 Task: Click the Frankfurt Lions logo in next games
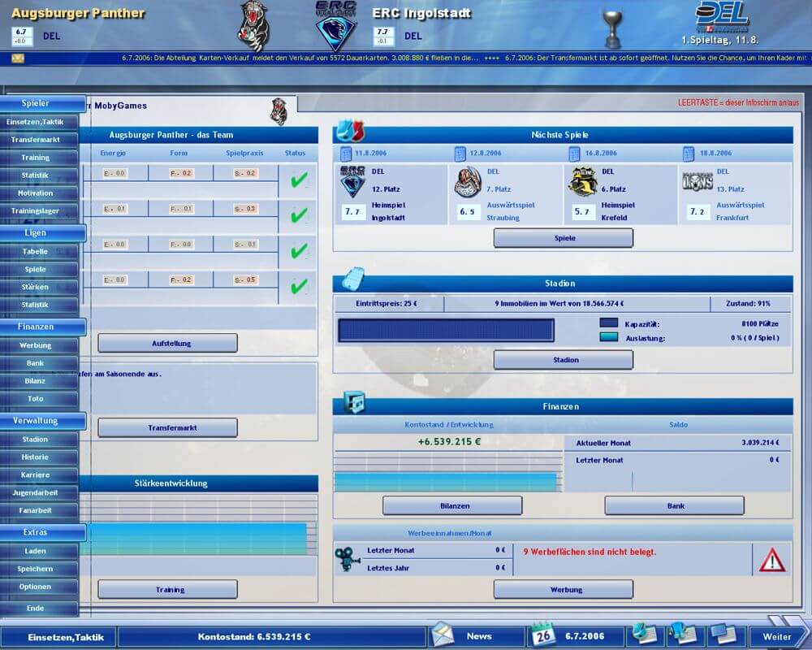pos(698,181)
